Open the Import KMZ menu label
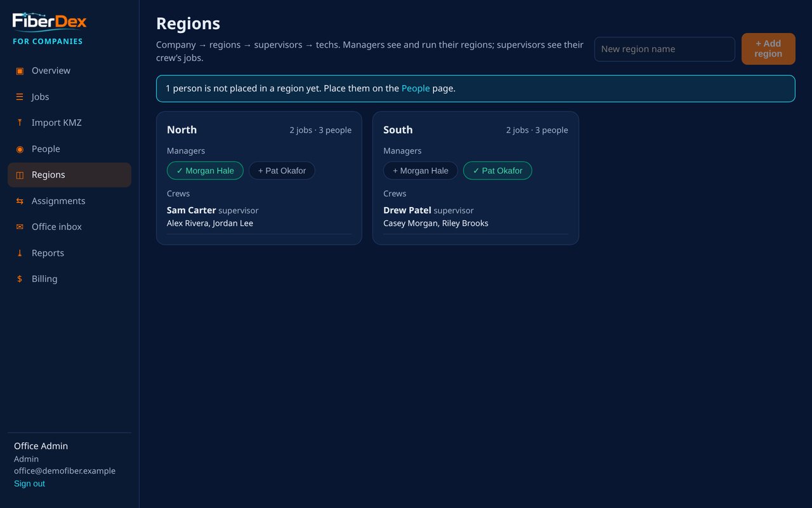The height and width of the screenshot is (508, 812). [x=56, y=123]
